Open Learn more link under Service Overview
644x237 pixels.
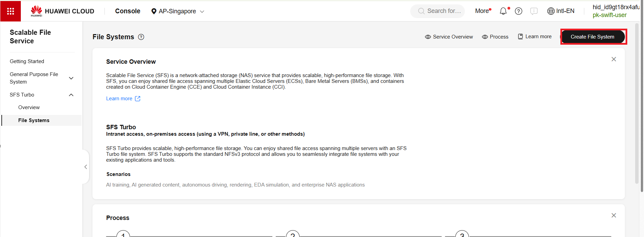tap(119, 99)
